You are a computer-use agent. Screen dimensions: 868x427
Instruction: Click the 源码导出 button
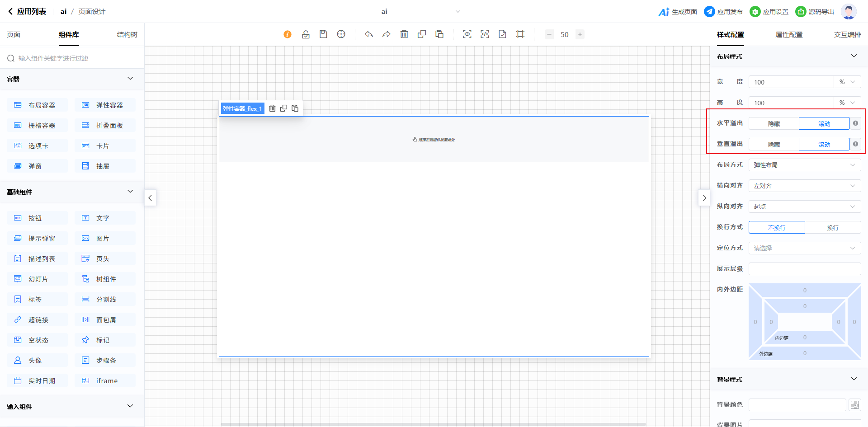pos(815,12)
